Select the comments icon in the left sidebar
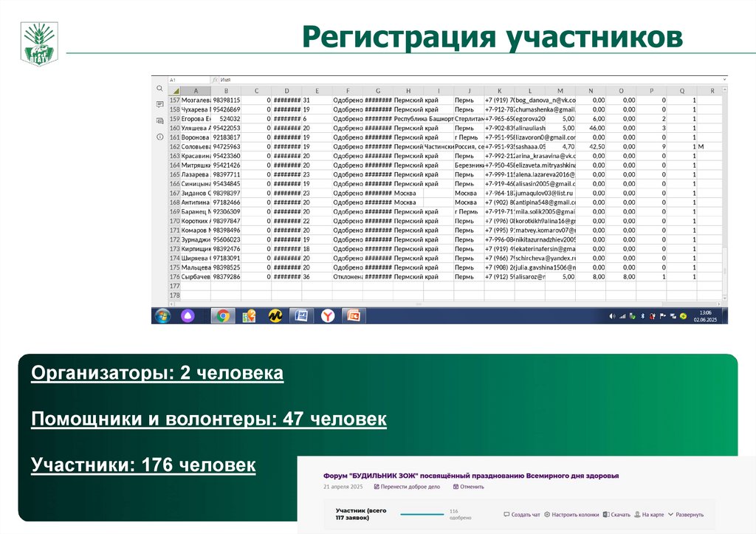 [160, 104]
